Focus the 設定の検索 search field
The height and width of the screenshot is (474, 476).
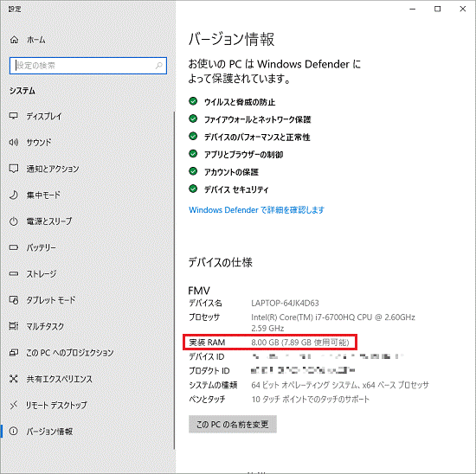(x=88, y=66)
